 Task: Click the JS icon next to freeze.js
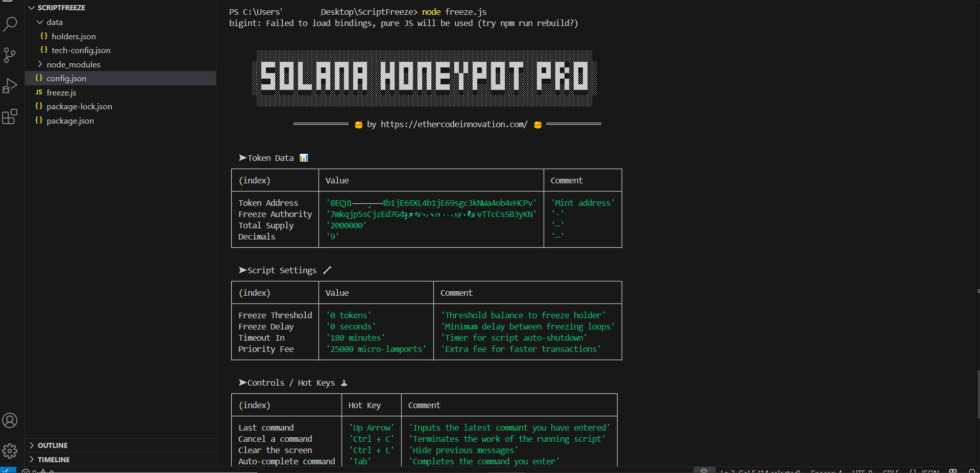click(39, 92)
